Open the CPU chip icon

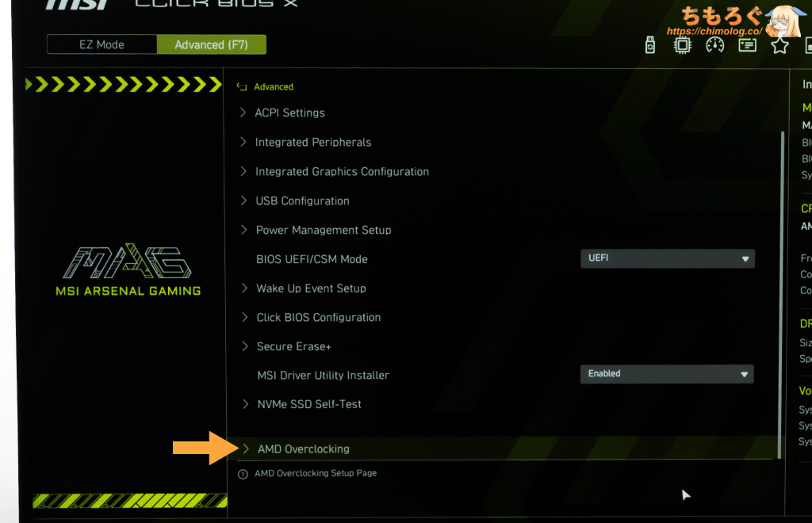point(682,45)
